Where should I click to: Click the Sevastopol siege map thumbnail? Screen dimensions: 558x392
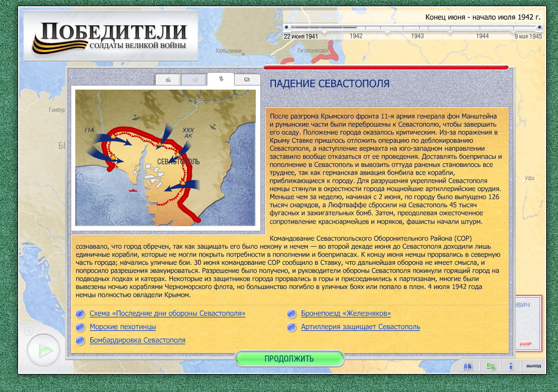point(166,158)
